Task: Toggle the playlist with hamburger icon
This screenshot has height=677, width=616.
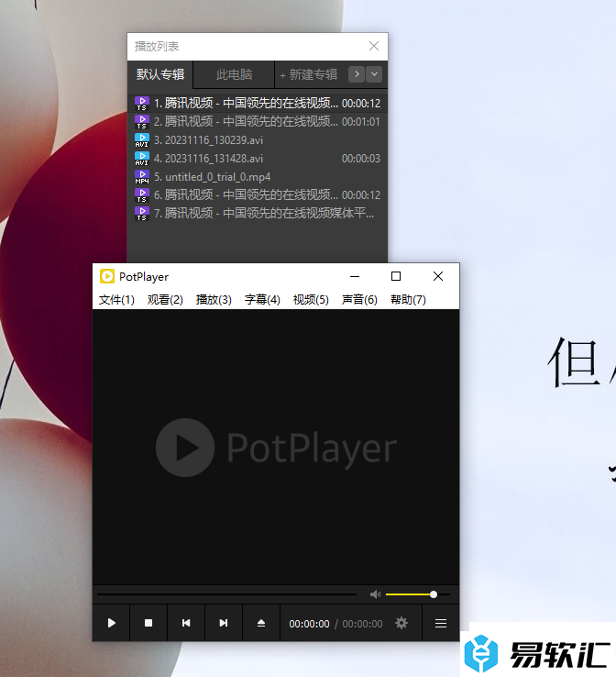Action: tap(440, 623)
